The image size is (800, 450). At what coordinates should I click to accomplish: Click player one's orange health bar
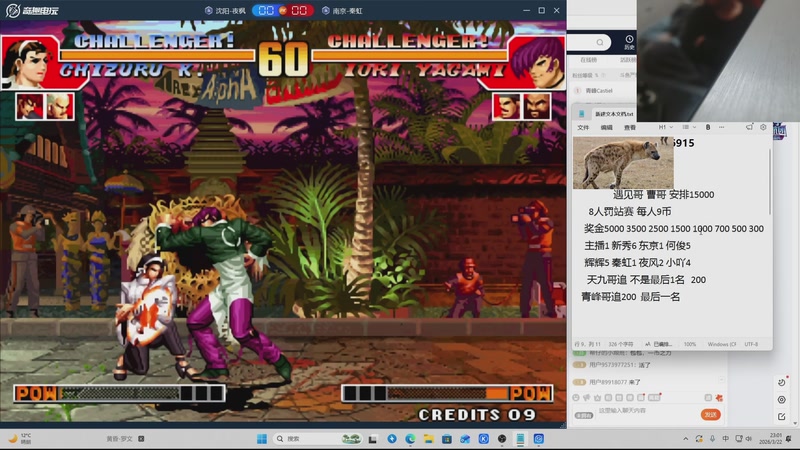pyautogui.click(x=157, y=55)
